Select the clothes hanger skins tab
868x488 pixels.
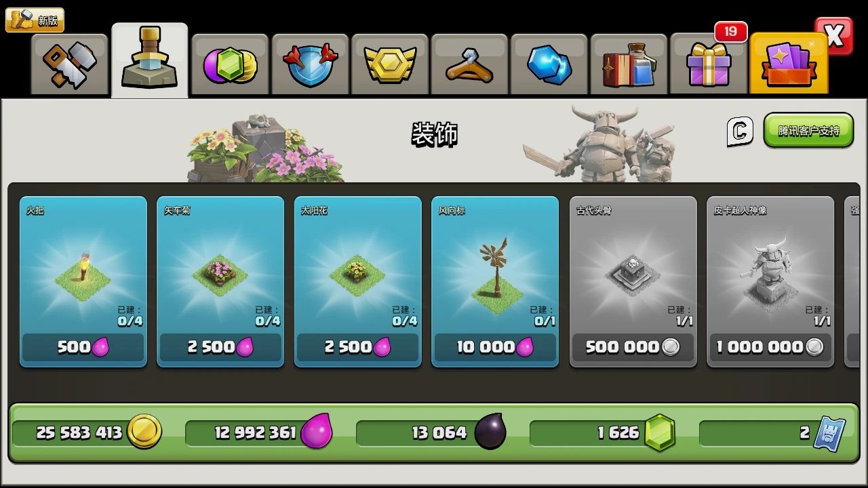coord(470,64)
